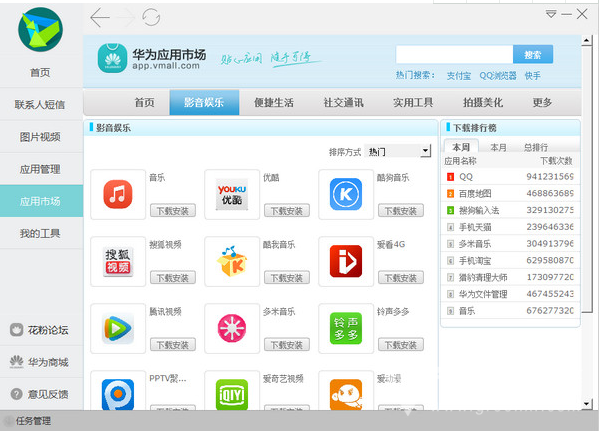
Task: Click 下载安装 for 搜狐视频
Action: tap(173, 277)
